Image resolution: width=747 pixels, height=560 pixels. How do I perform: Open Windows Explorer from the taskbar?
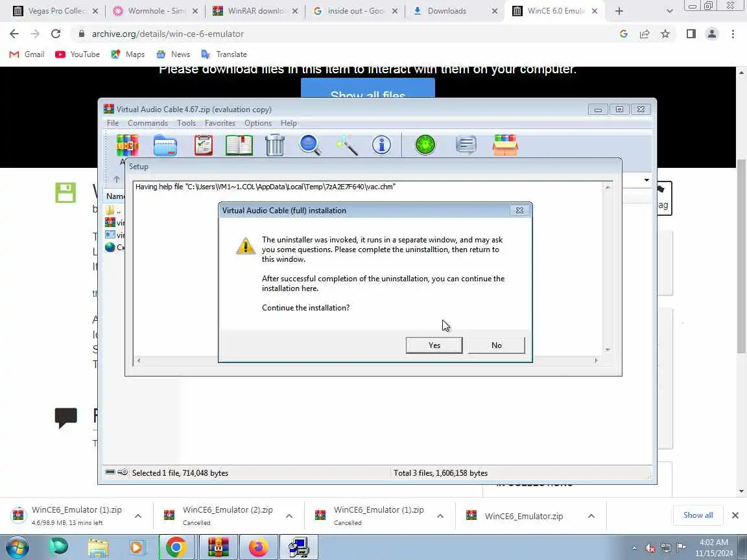coord(98,547)
